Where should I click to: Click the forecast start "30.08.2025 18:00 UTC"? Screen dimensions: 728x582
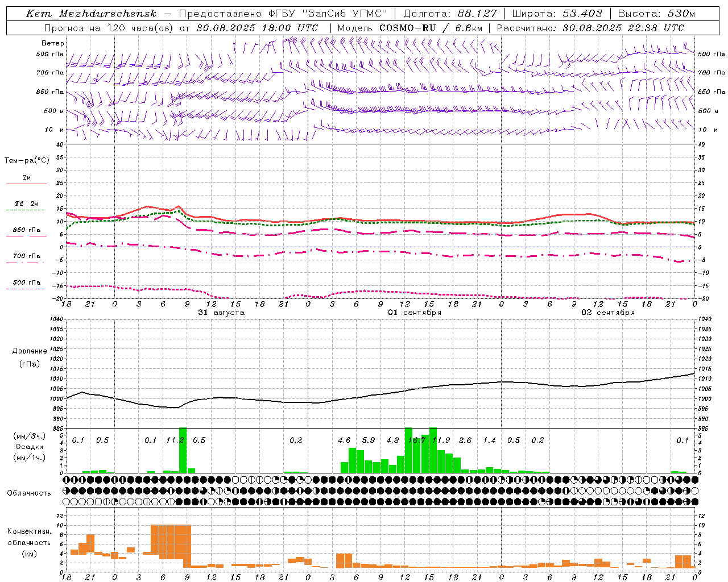[257, 28]
